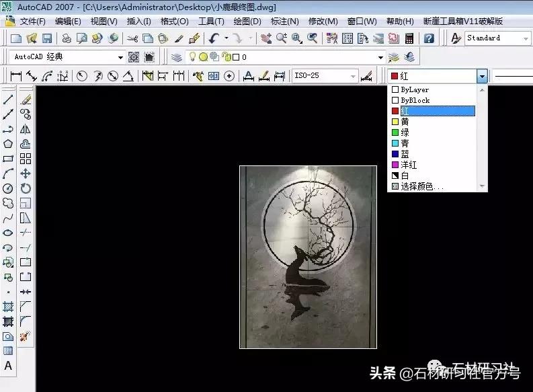Open the 工具(T) menu
533x392 pixels.
pos(211,22)
